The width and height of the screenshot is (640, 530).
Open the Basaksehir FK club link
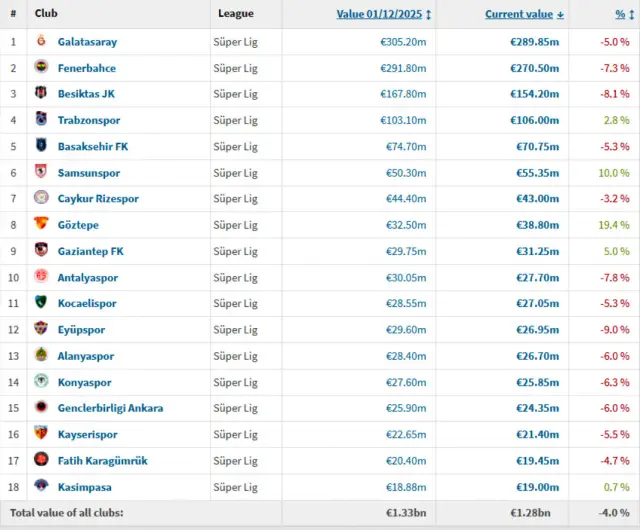pos(93,147)
